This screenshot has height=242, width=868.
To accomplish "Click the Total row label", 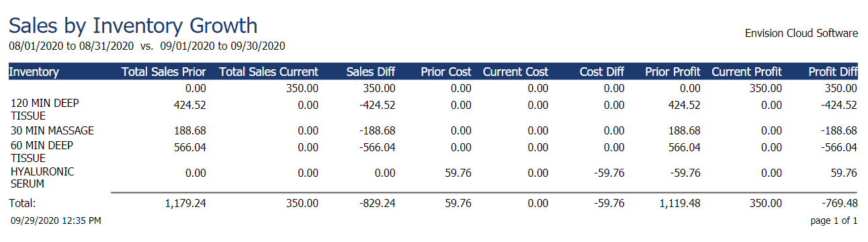I will [x=21, y=202].
